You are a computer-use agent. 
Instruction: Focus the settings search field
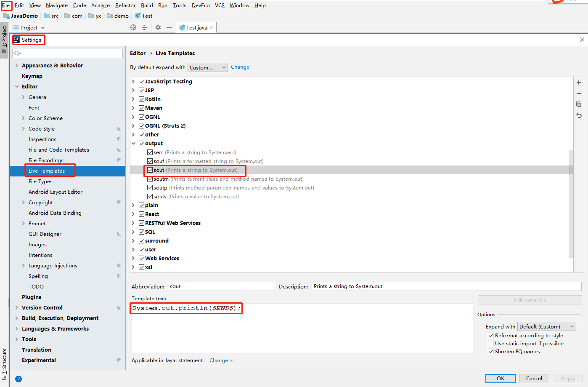[68, 53]
